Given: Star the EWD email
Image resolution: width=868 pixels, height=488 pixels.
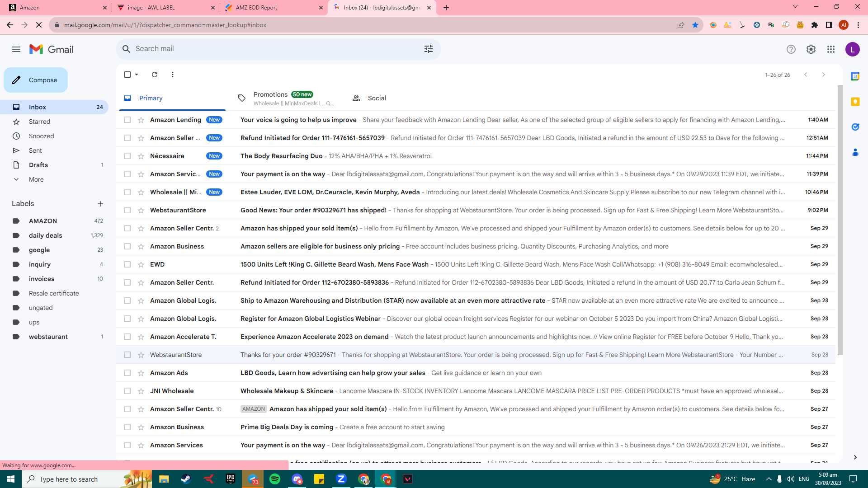Looking at the screenshot, I should click(x=141, y=264).
